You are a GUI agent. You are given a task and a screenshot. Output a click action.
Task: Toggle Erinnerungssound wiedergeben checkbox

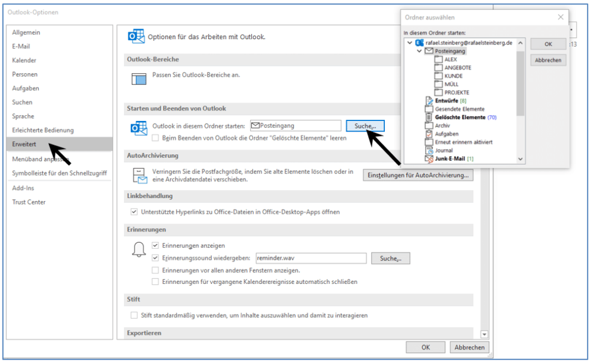click(x=155, y=258)
